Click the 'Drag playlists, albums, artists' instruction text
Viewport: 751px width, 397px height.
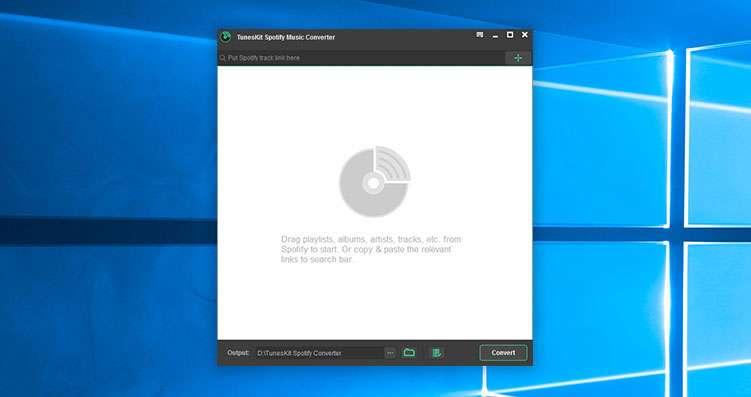click(371, 250)
